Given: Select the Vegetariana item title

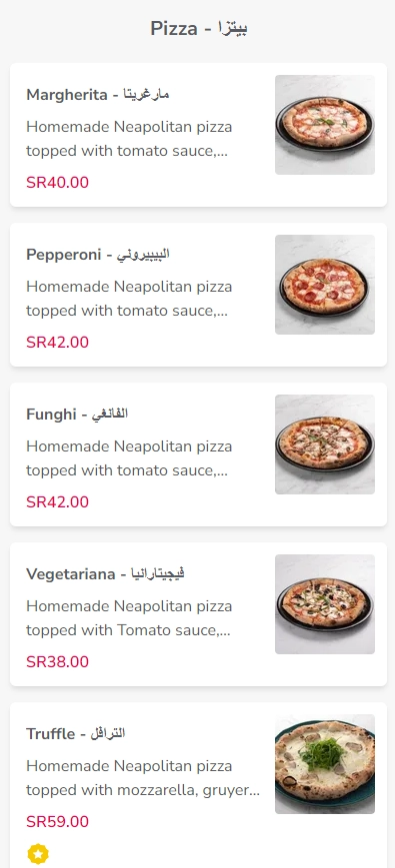Looking at the screenshot, I should pos(105,573).
